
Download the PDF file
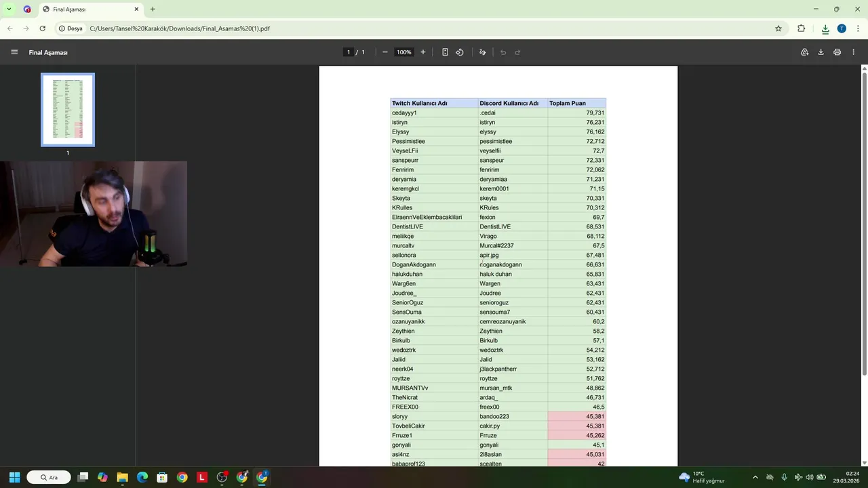pos(821,52)
